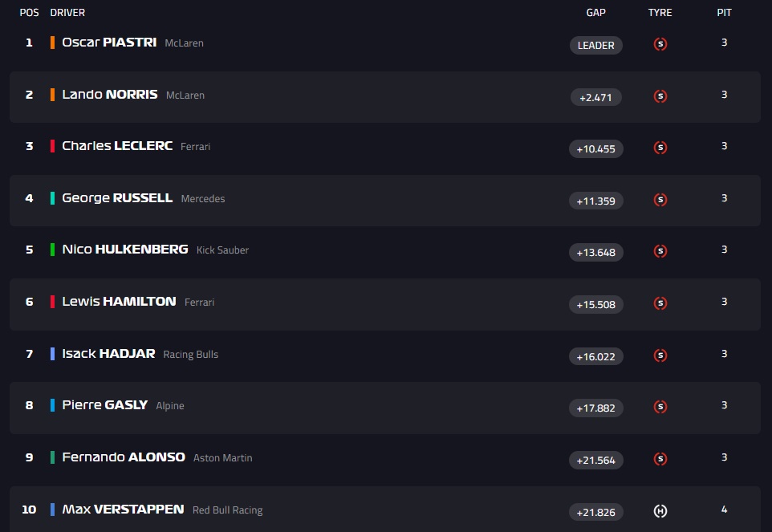Click Lando Norris's soft tyre icon
The width and height of the screenshot is (772, 532).
(x=660, y=96)
